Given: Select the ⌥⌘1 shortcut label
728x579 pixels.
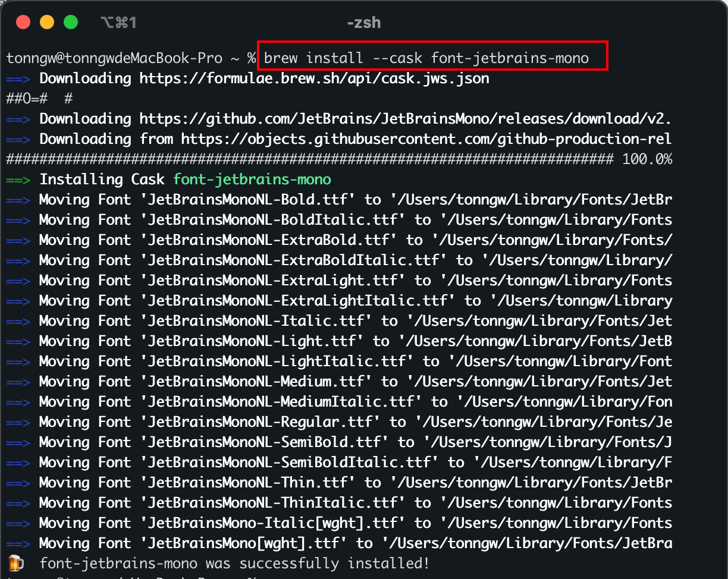Looking at the screenshot, I should (118, 23).
